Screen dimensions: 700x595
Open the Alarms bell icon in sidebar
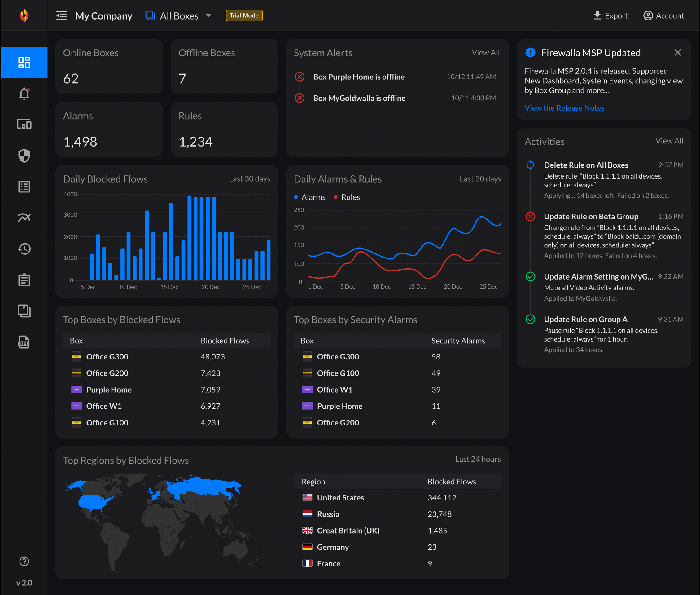click(x=24, y=94)
